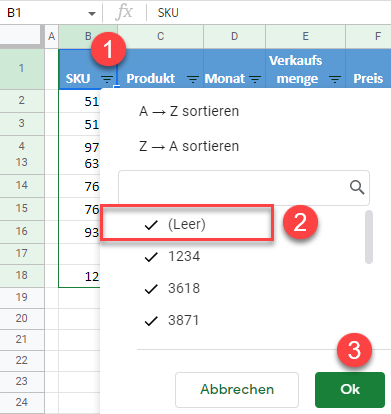Select row 24 header

coord(22,402)
